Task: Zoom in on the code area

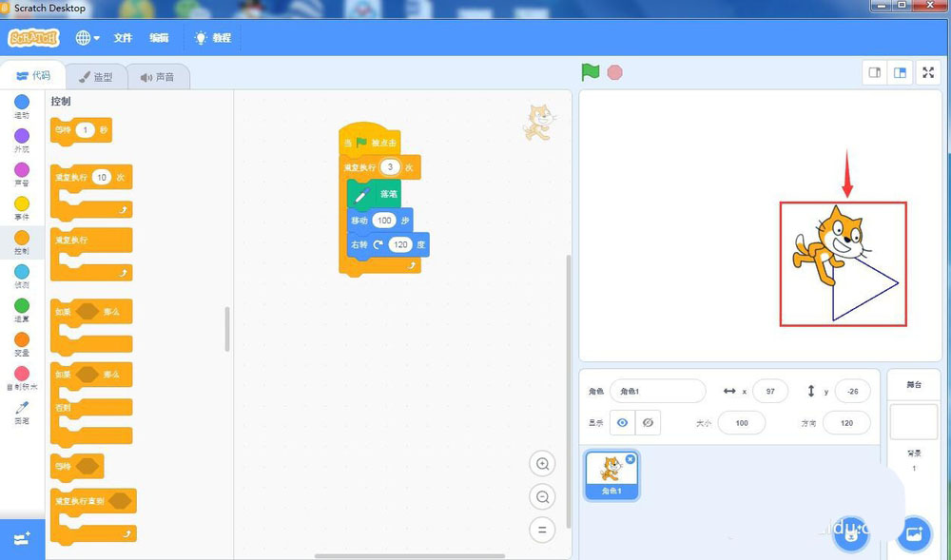Action: (542, 464)
